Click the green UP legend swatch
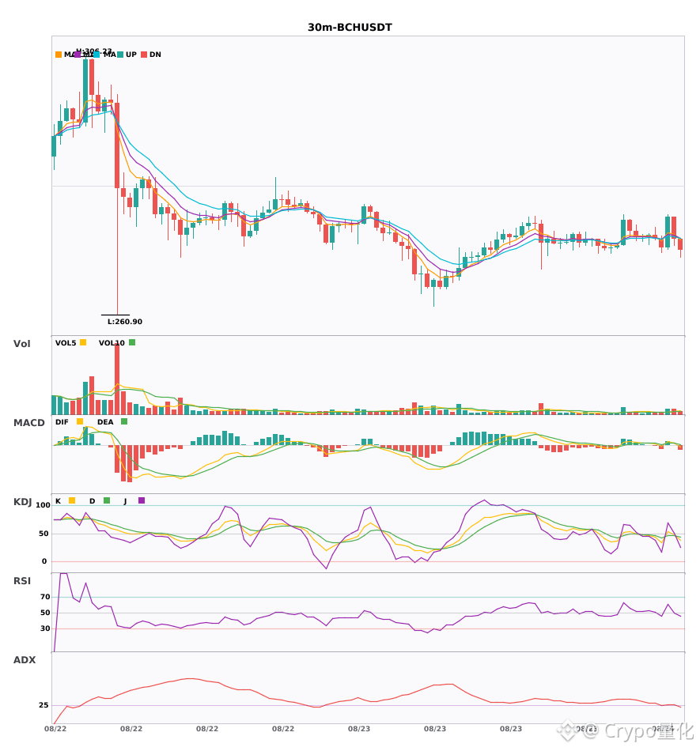The height and width of the screenshot is (751, 700). (120, 55)
